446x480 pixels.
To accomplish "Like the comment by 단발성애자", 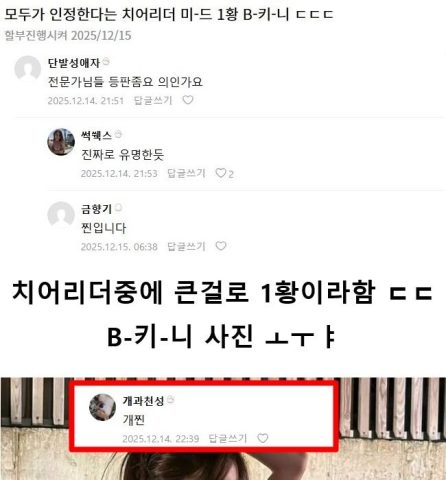I will (x=188, y=100).
